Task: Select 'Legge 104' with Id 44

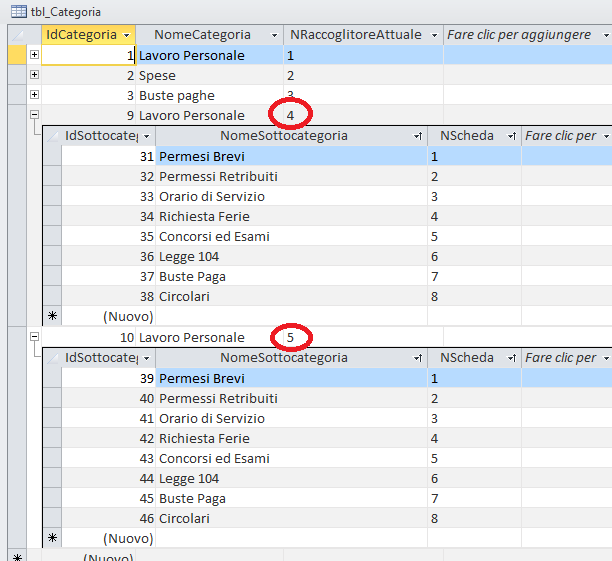Action: 292,478
